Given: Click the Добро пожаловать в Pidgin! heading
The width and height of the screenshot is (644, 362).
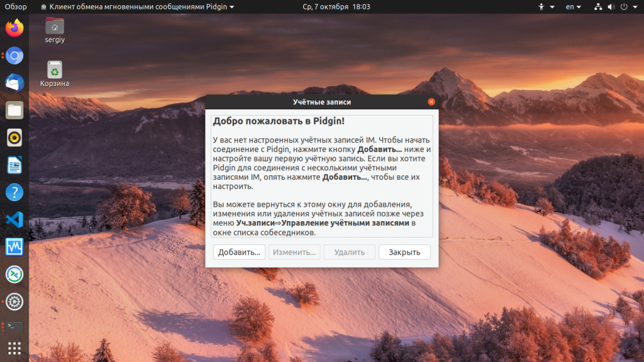Looking at the screenshot, I should (x=279, y=121).
